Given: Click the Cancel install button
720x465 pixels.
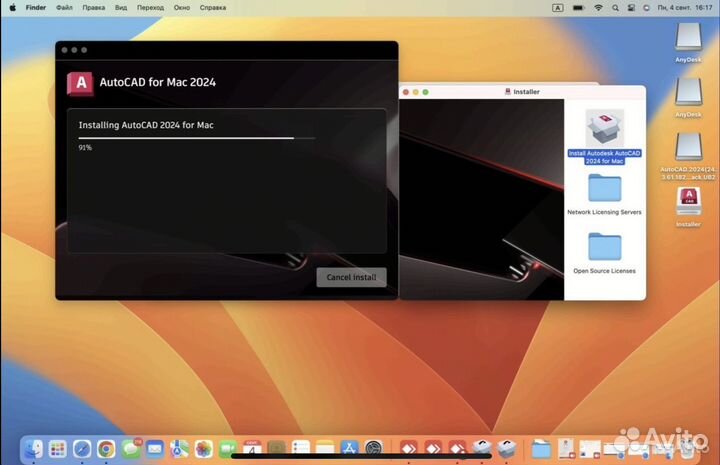Looking at the screenshot, I should [351, 277].
